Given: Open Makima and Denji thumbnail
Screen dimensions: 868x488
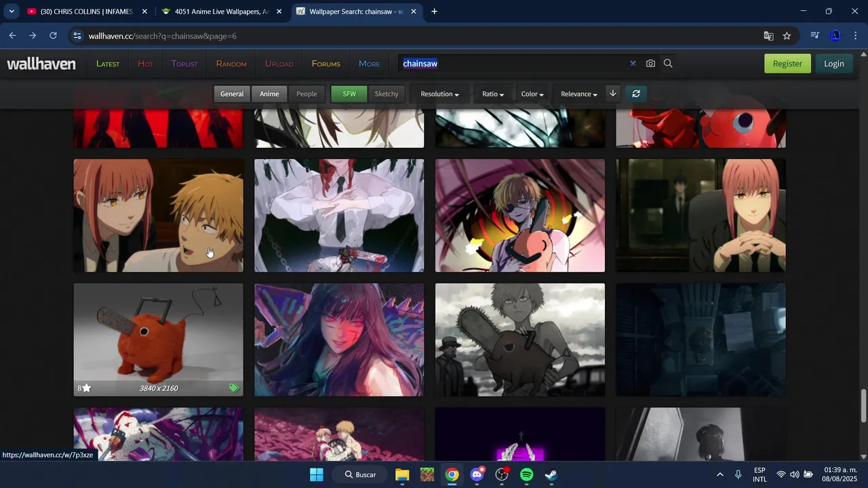Looking at the screenshot, I should pos(158,216).
